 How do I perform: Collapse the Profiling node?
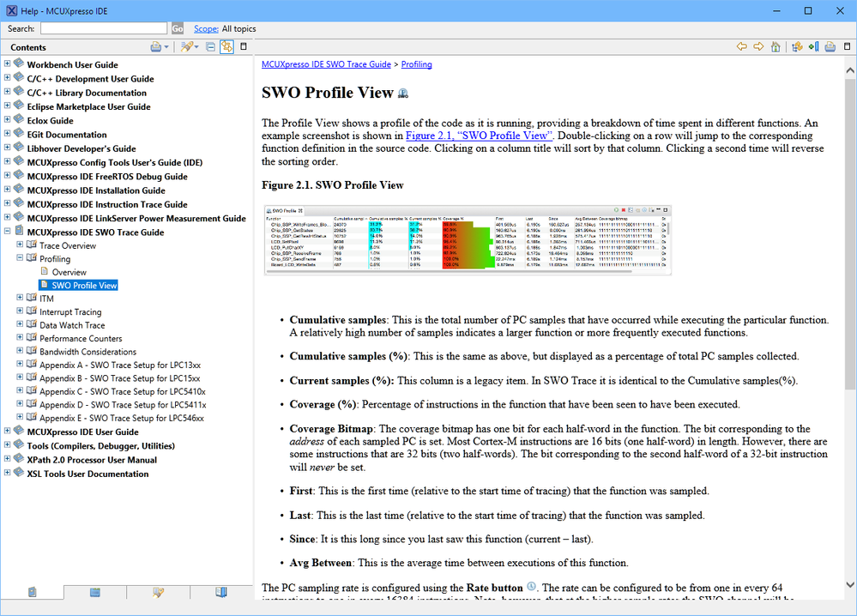coord(20,257)
